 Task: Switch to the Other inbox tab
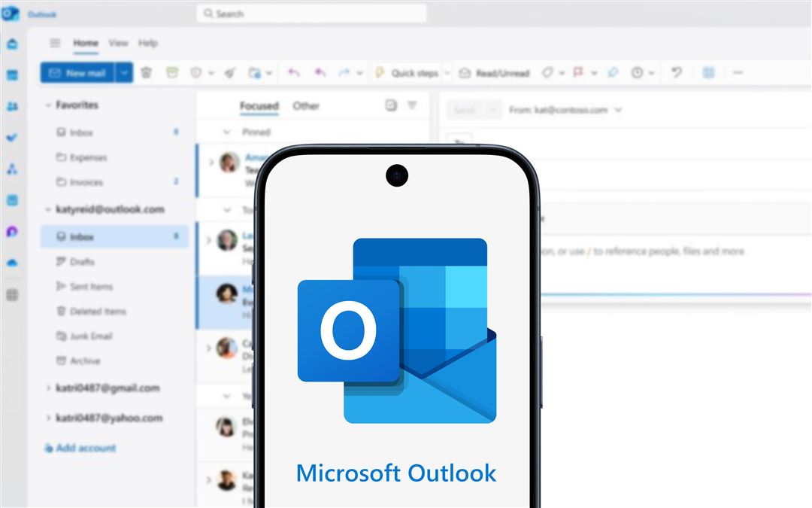click(306, 106)
